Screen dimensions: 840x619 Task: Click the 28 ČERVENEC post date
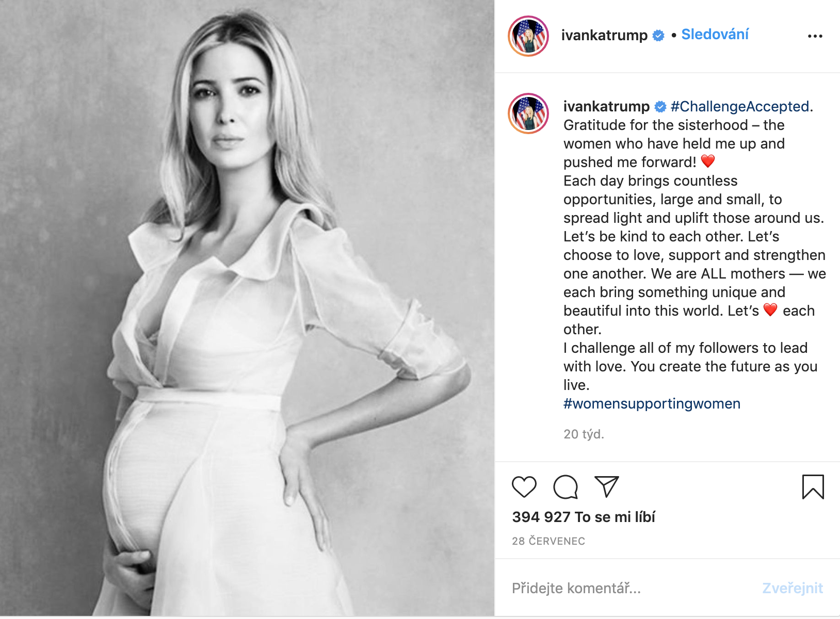(548, 541)
